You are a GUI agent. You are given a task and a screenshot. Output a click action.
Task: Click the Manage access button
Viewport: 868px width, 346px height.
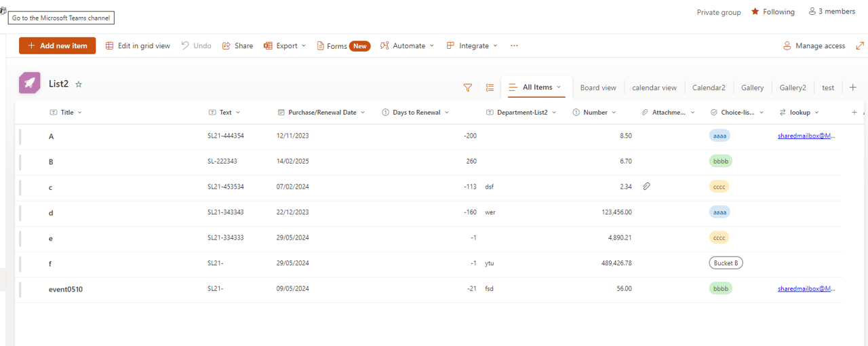pos(814,45)
